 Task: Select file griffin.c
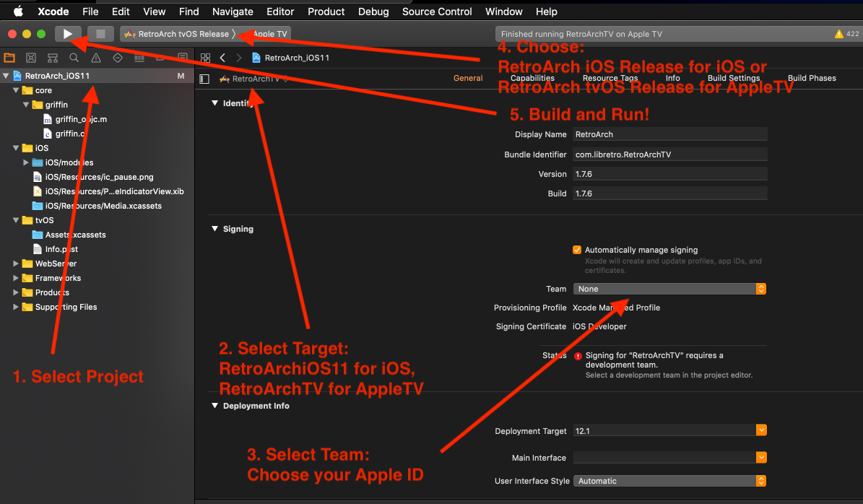64,134
